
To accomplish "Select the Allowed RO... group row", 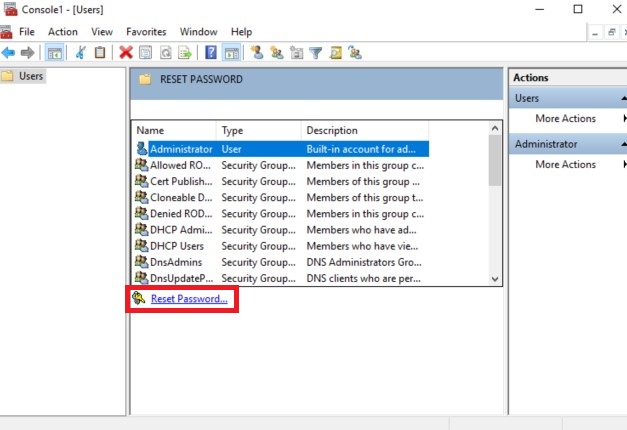I will point(282,165).
